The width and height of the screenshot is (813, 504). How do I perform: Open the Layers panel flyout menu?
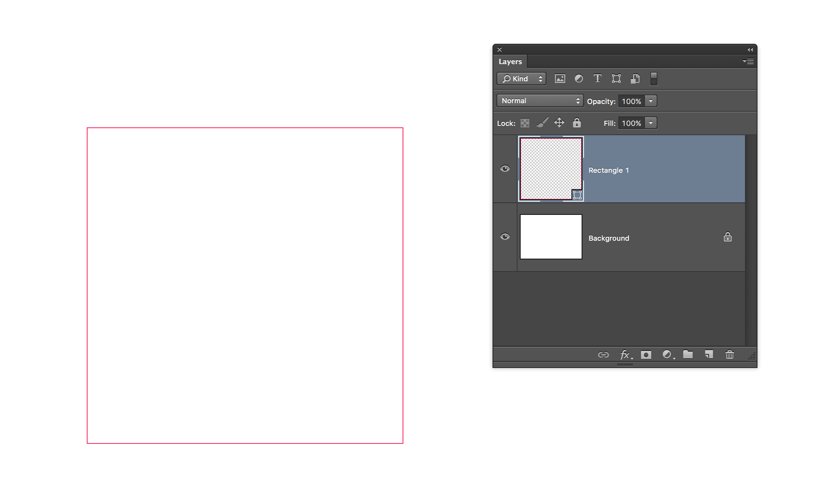pyautogui.click(x=748, y=61)
